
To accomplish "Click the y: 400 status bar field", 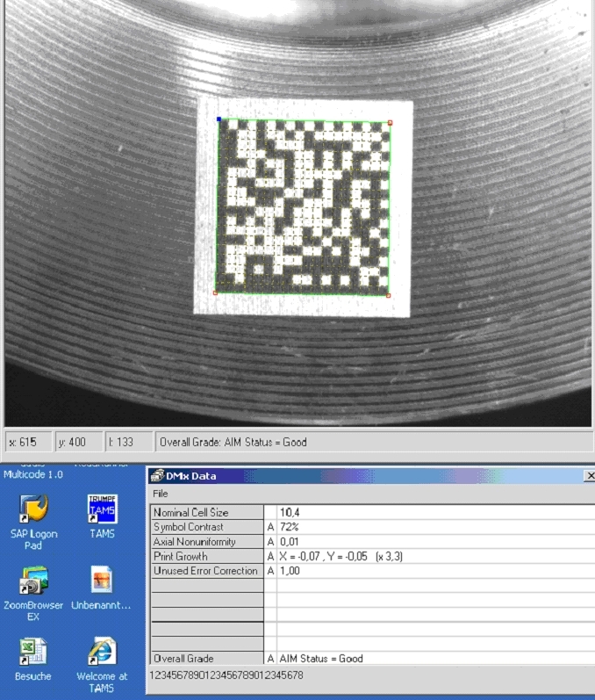I will [78, 442].
